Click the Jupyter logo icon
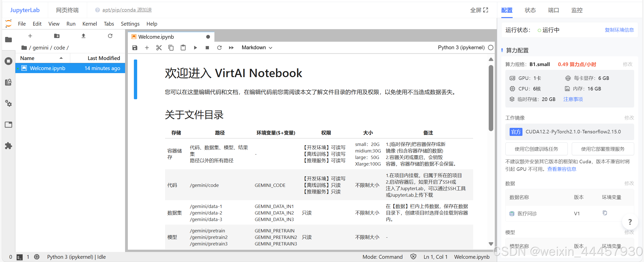644x262 pixels. pos(9,24)
